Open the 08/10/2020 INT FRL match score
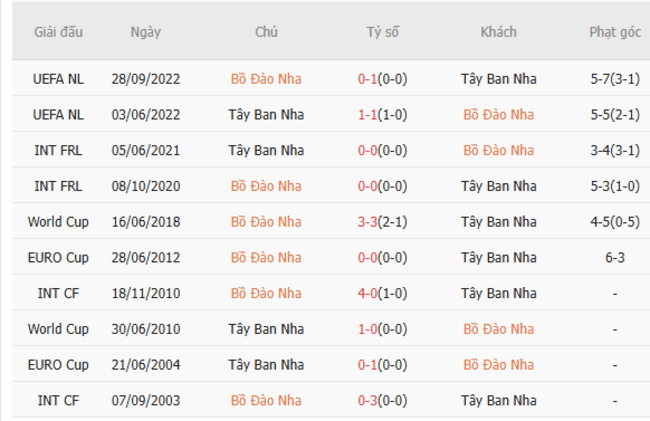 382,186
